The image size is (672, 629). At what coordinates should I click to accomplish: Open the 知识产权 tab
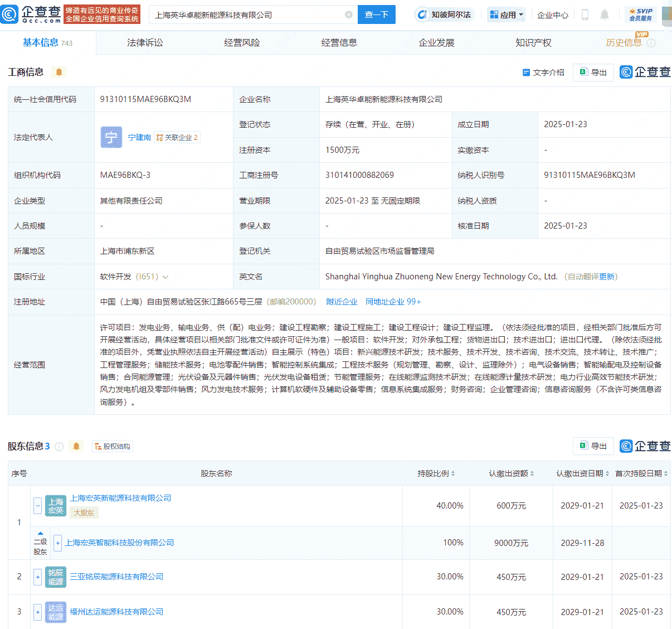(x=533, y=42)
